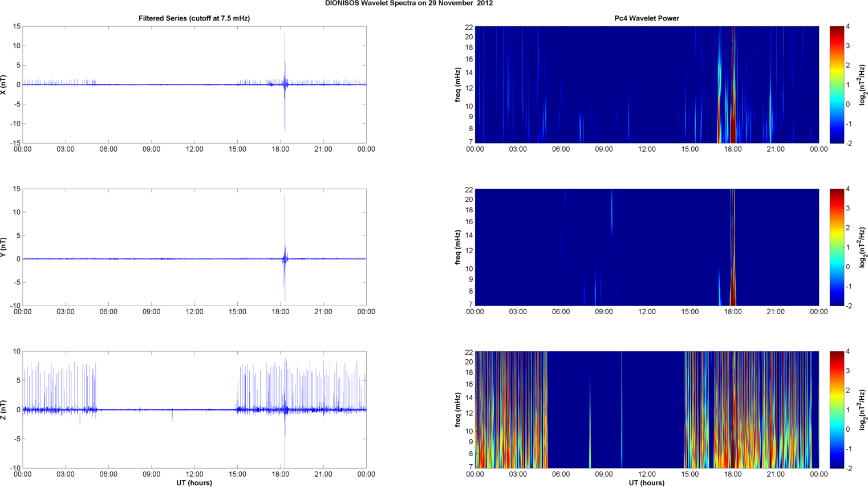Select the colorbar beside the bottom spectrogram
Image resolution: width=868 pixels, height=487 pixels.
tap(836, 409)
